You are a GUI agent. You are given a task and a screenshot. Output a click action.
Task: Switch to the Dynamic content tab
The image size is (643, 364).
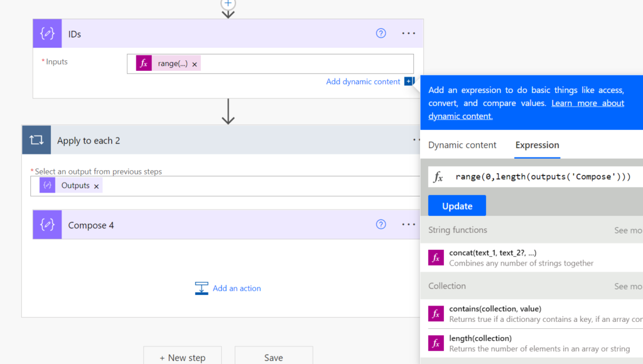click(462, 145)
